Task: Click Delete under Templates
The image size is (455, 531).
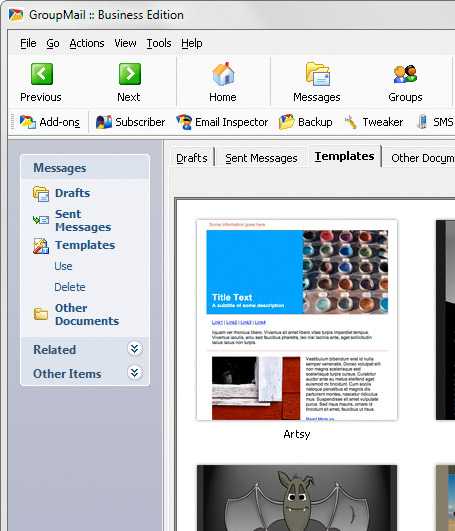Action: tap(70, 287)
